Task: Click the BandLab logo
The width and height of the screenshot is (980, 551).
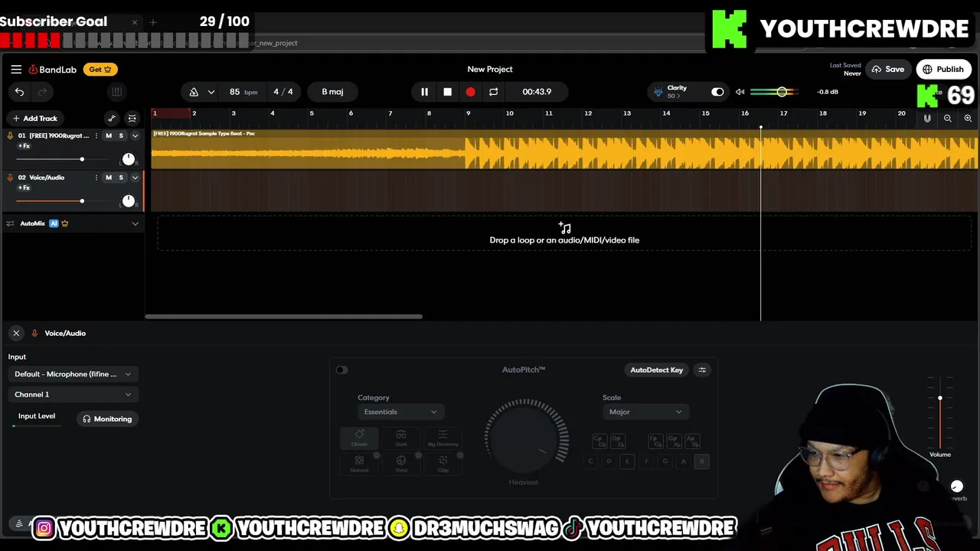Action: [53, 70]
